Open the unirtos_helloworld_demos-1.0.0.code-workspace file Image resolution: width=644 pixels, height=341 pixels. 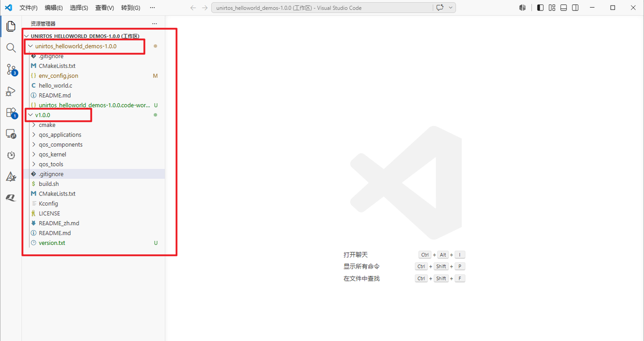(x=95, y=105)
